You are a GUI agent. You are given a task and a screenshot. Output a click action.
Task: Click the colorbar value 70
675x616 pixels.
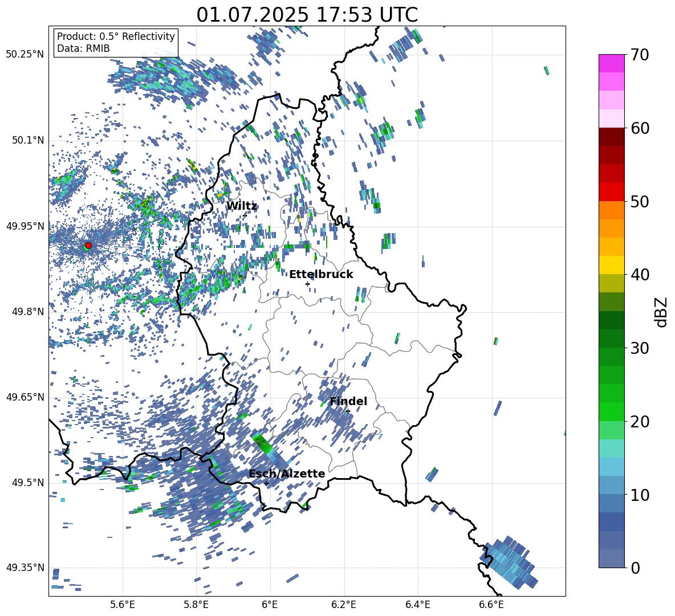640,55
